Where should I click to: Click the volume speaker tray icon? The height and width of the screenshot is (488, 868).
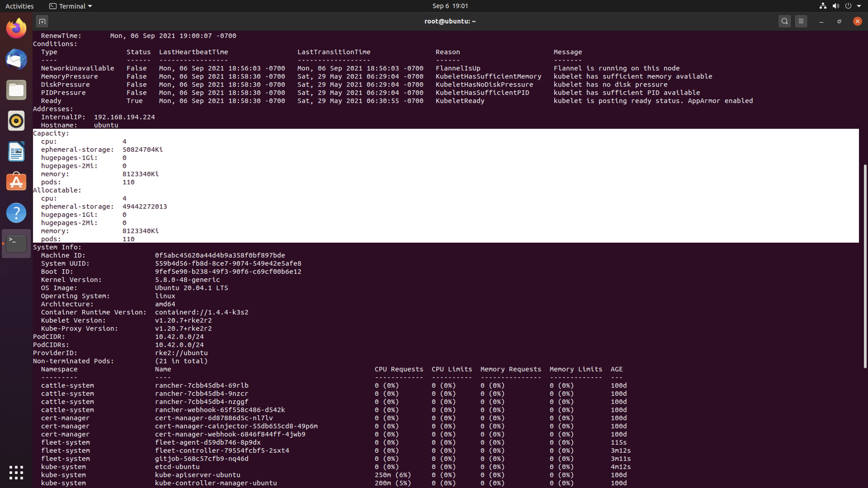point(836,6)
